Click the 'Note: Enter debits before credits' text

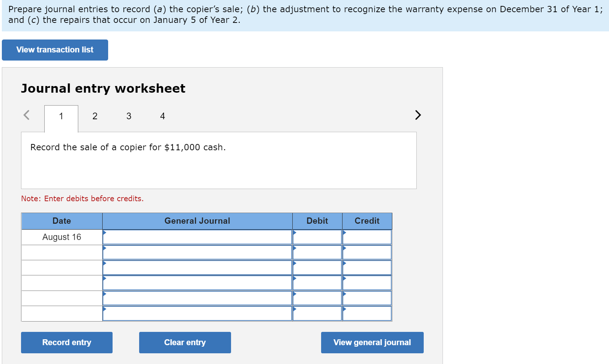(82, 199)
